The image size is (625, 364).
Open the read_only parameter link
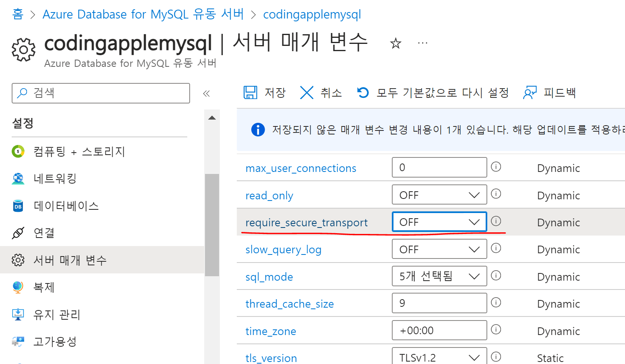[269, 196]
